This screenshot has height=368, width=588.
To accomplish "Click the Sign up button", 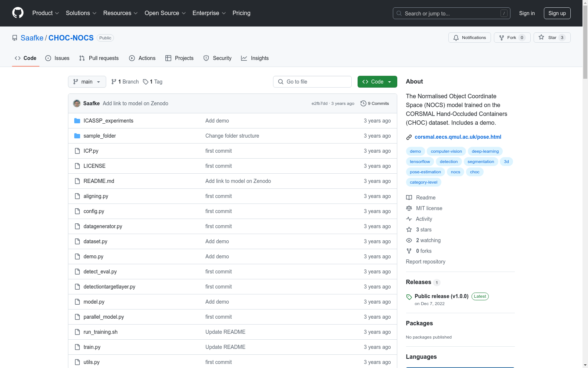I will tap(557, 13).
